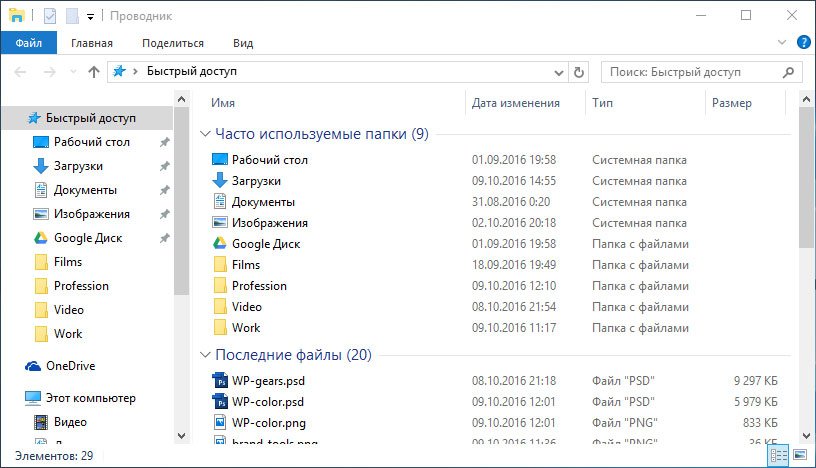Click the Help question mark icon

click(803, 43)
